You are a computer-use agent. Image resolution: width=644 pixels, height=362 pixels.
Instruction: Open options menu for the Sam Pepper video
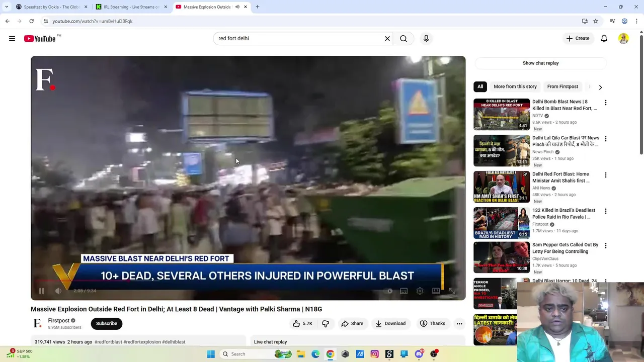pos(606,246)
